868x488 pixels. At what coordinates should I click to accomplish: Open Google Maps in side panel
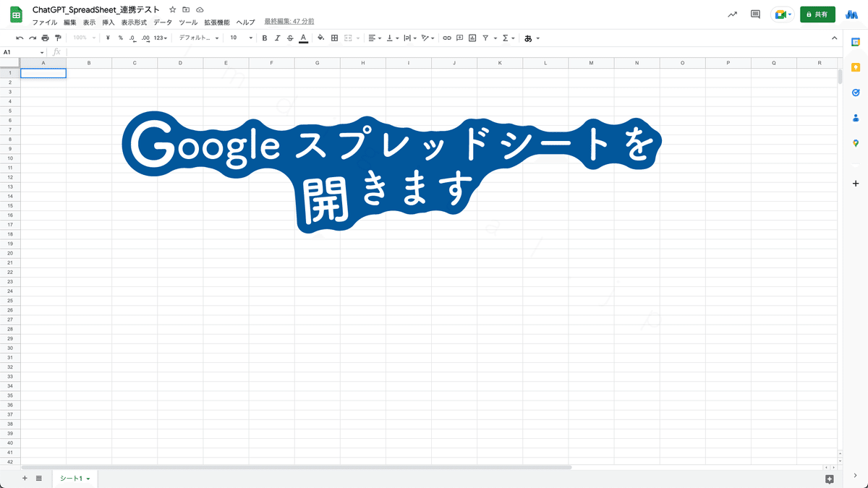[x=856, y=143]
